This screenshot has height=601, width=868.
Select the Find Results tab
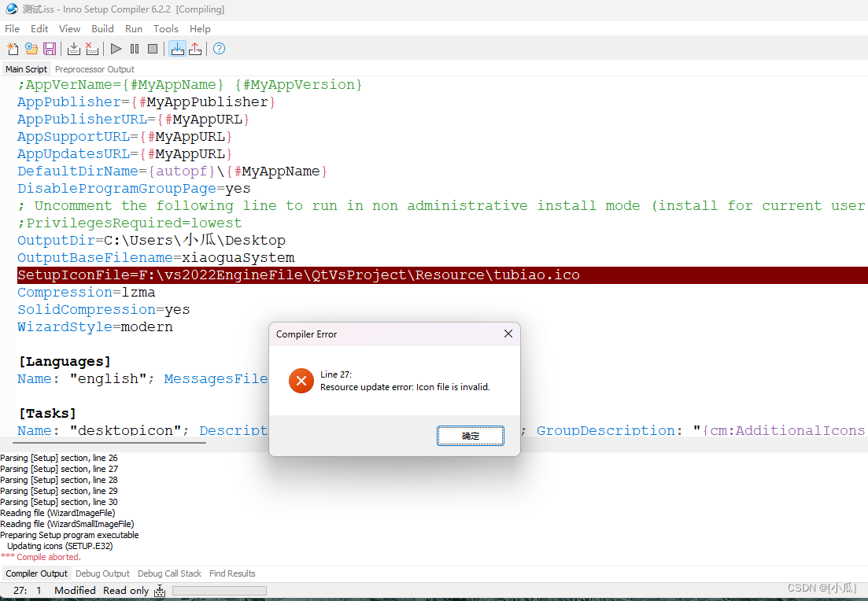(232, 573)
